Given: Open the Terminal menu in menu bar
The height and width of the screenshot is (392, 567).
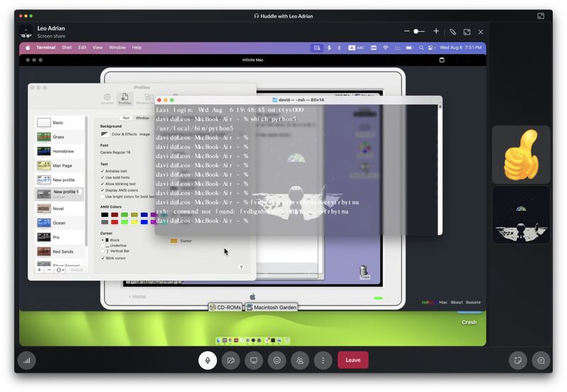Looking at the screenshot, I should [46, 47].
